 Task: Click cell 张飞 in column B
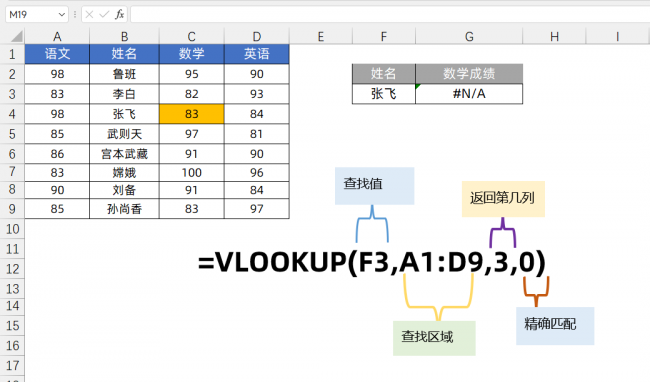coord(124,114)
